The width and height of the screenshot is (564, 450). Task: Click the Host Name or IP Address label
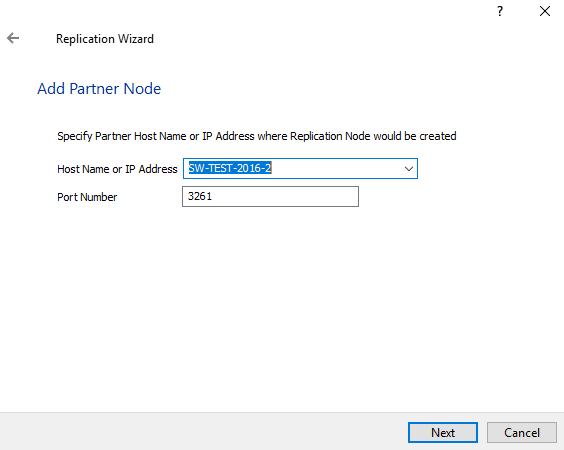[117, 169]
